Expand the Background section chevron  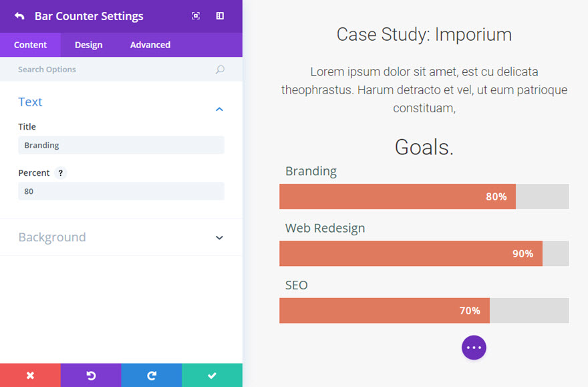(219, 238)
